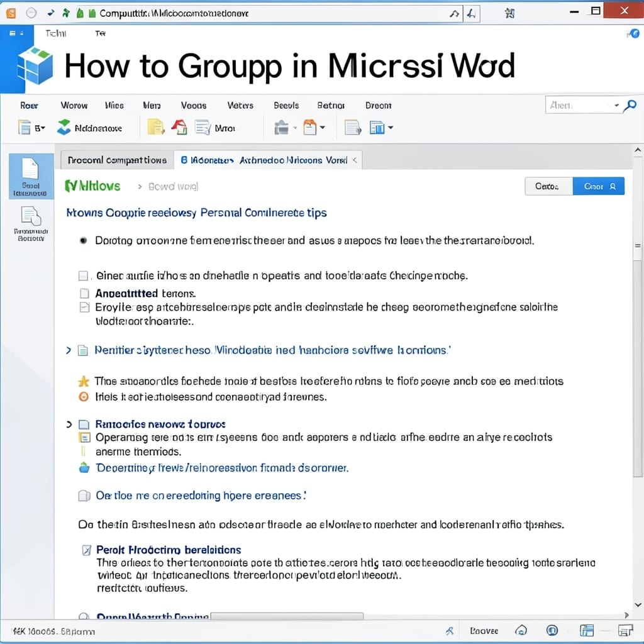Screen dimensions: 644x644
Task: Open the Roer menu
Action: [x=29, y=106]
